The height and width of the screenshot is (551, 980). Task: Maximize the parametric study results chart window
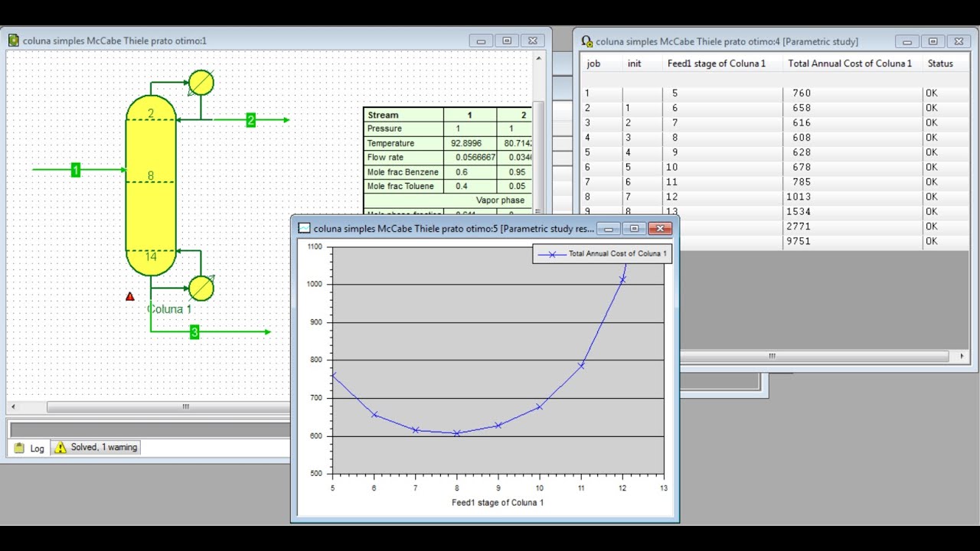tap(634, 228)
